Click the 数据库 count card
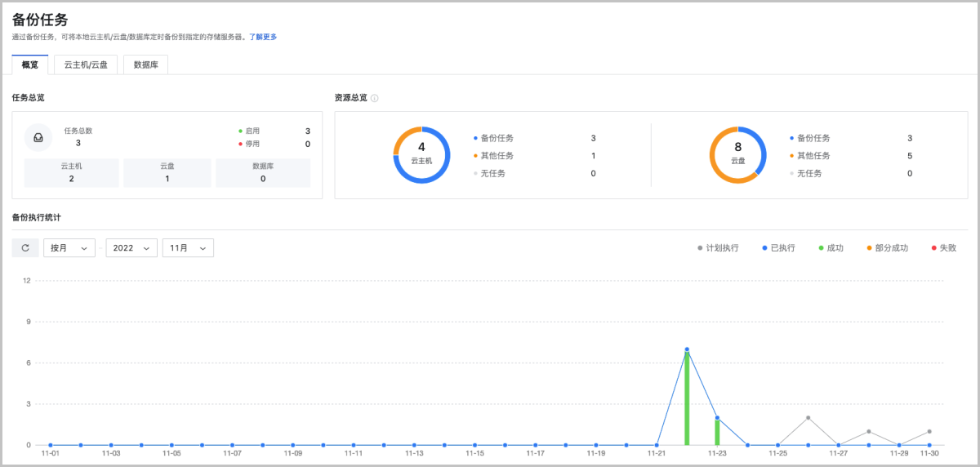The height and width of the screenshot is (467, 980). (x=263, y=172)
